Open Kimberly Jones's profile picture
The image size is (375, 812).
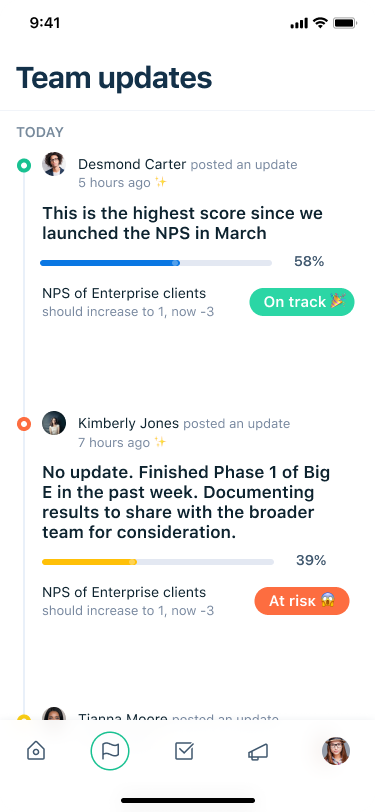click(x=54, y=423)
